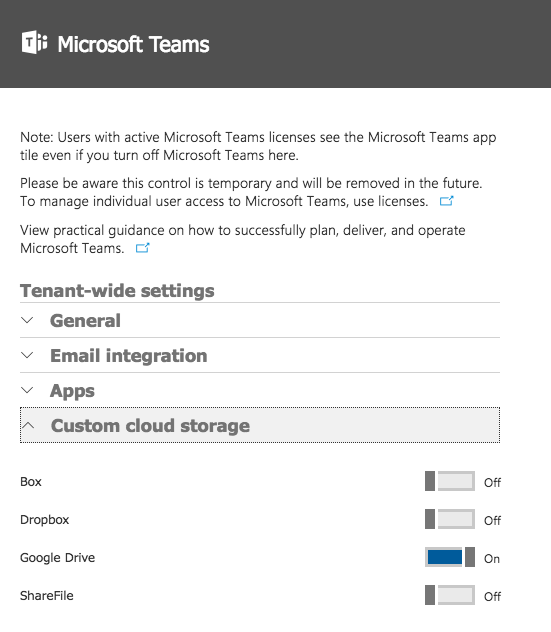Click the down chevron beside Apps
Screen dimensions: 551x632
[x=27, y=390]
